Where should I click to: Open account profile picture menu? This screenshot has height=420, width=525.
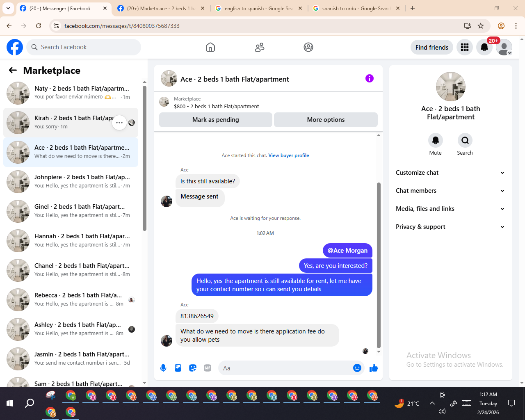click(x=504, y=47)
